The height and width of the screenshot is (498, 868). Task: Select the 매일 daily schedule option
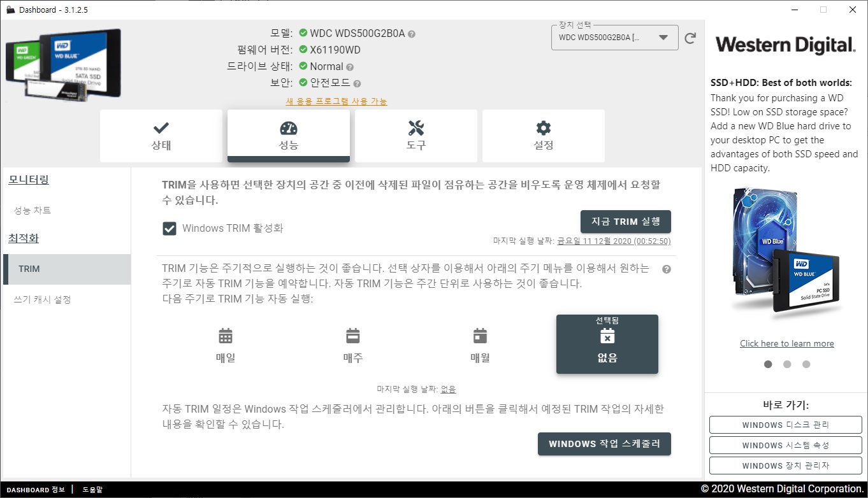point(226,345)
